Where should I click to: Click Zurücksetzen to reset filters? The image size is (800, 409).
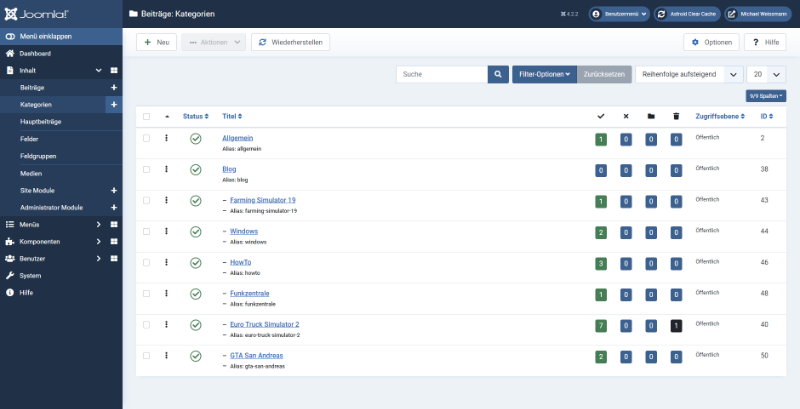604,74
